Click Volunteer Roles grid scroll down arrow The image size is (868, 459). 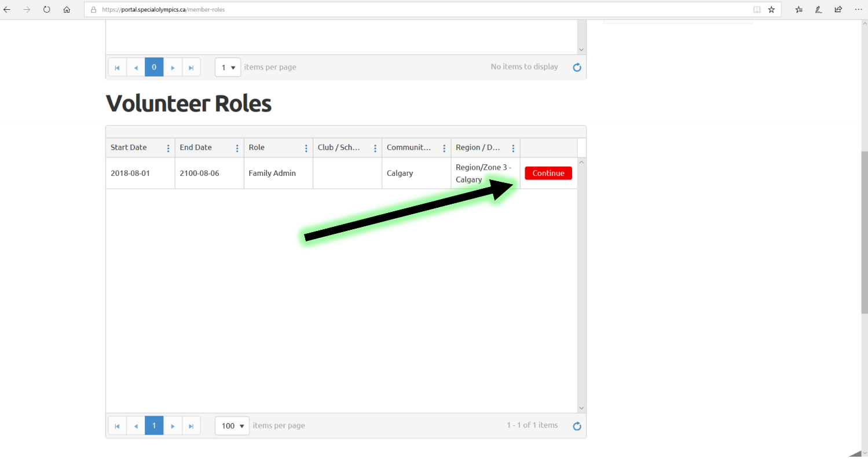[582, 408]
